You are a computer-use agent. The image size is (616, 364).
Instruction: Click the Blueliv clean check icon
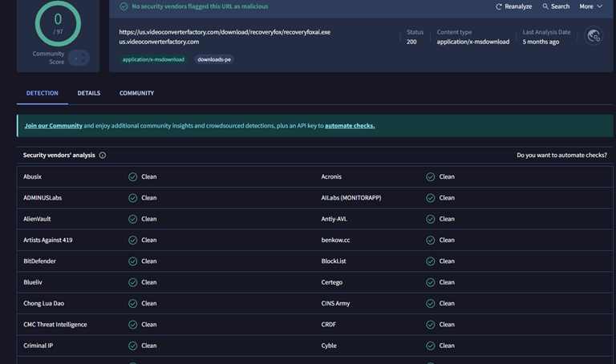tap(133, 282)
